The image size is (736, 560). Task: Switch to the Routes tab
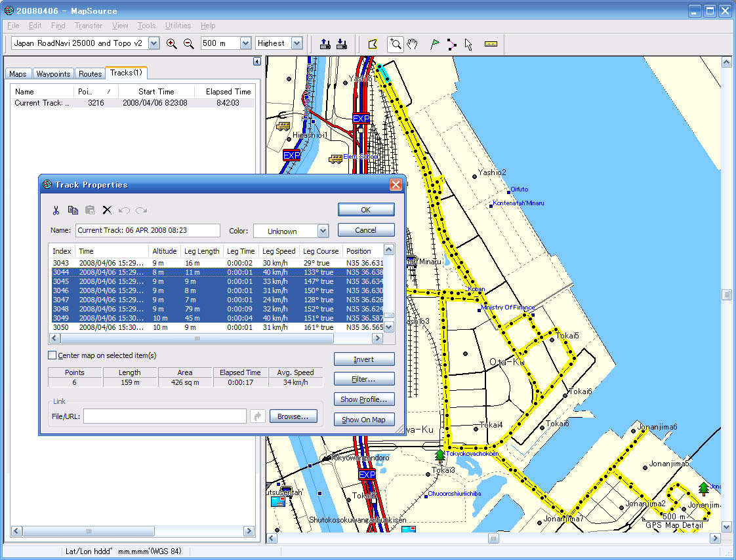coord(90,73)
